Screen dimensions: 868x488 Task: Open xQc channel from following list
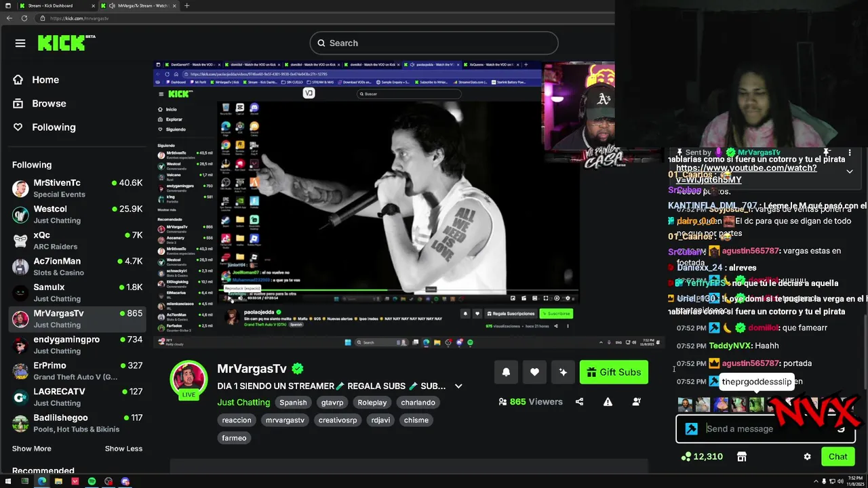pos(77,241)
